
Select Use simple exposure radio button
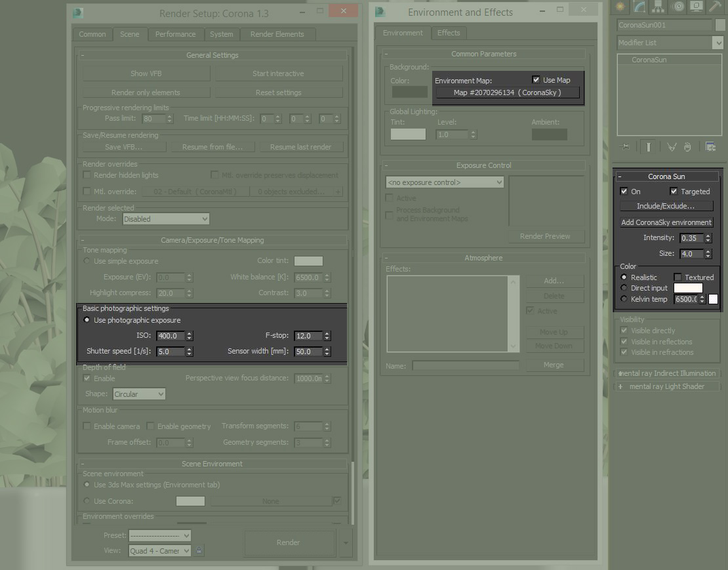(87, 261)
